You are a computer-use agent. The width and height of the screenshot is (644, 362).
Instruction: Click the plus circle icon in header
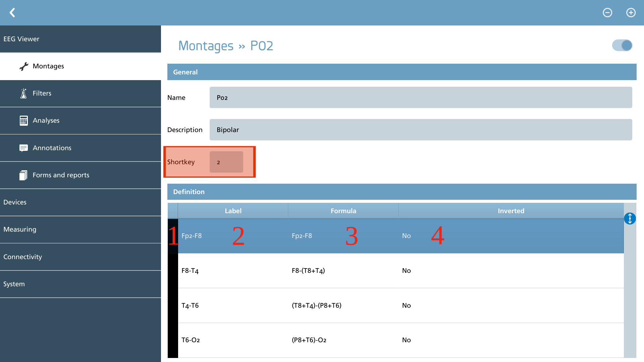click(x=631, y=13)
